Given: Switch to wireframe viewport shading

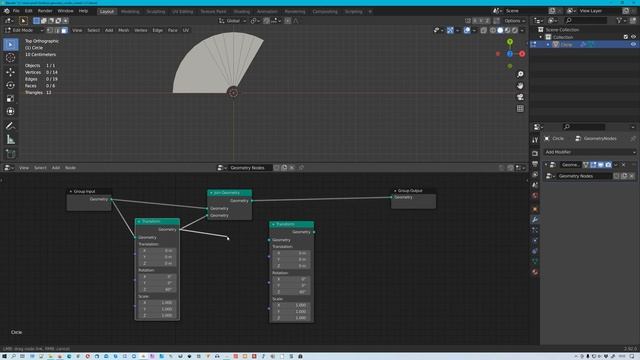Looking at the screenshot, I should coord(493,30).
